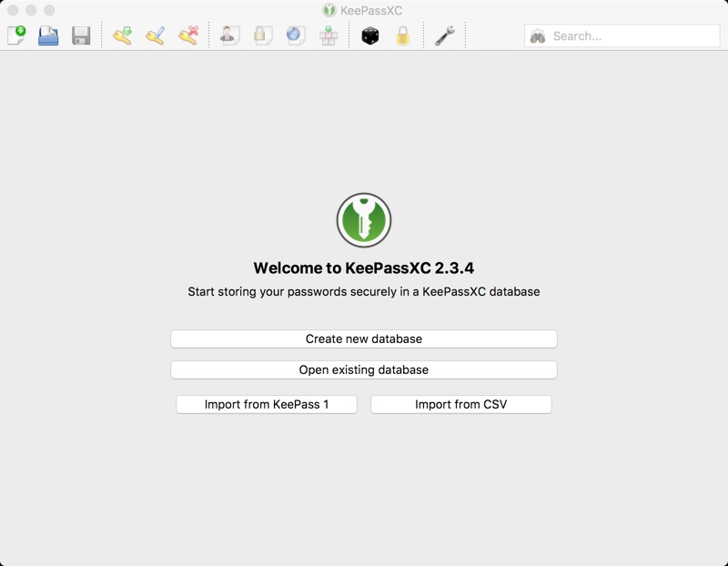728x566 pixels.
Task: Click the Copy password icon
Action: pyautogui.click(x=263, y=35)
